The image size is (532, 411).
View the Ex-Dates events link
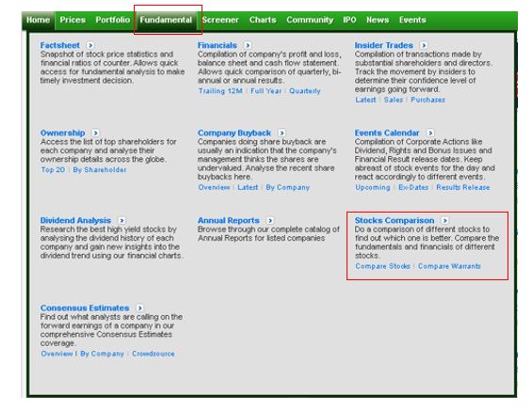pos(413,187)
